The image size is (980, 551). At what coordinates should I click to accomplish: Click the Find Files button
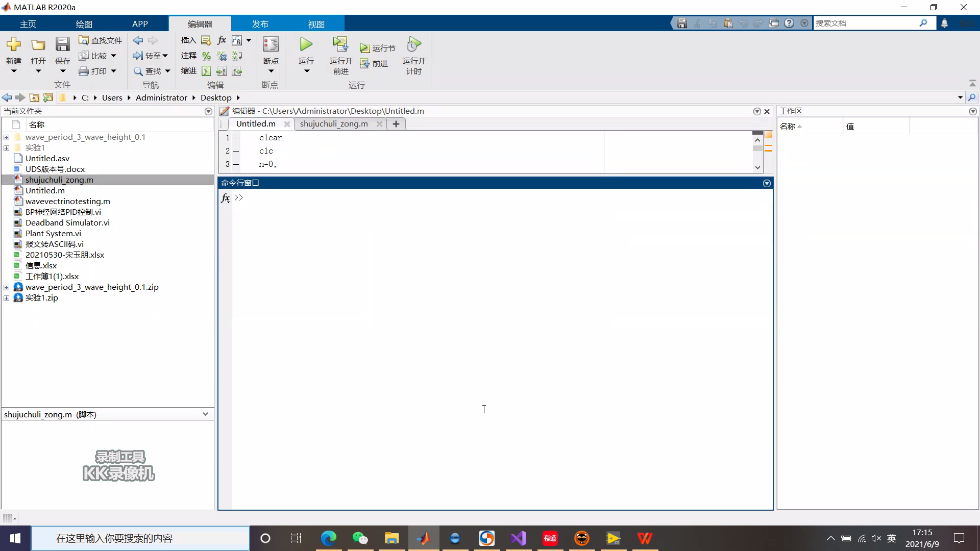[x=101, y=40]
